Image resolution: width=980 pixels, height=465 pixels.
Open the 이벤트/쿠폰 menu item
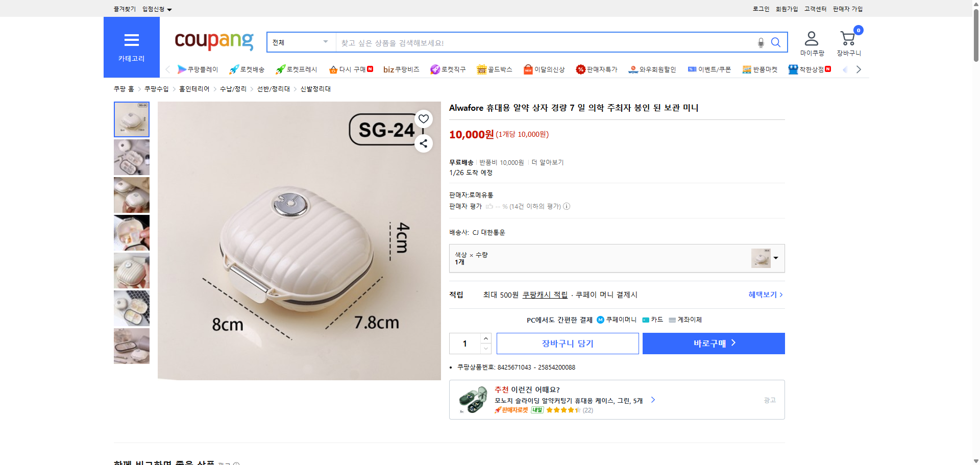coord(709,69)
